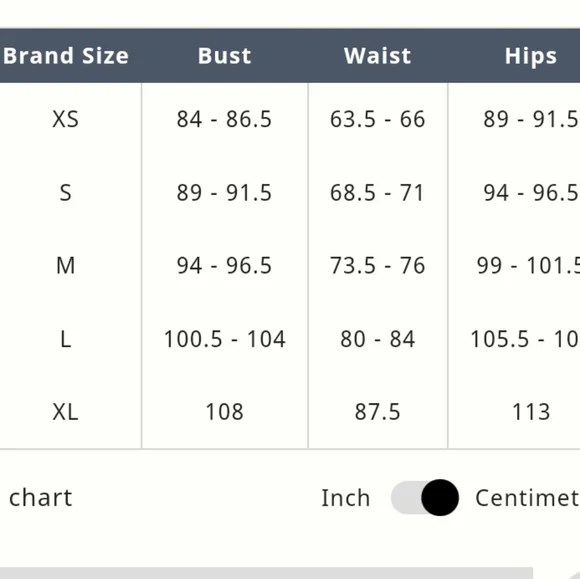
Task: Click the 68.5 - 71 waist cell
Action: pyautogui.click(x=377, y=193)
